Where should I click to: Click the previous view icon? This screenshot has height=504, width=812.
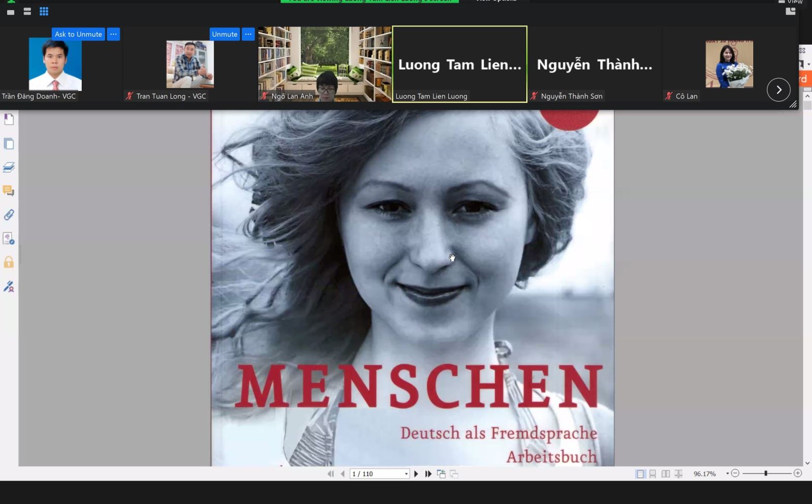pyautogui.click(x=442, y=474)
